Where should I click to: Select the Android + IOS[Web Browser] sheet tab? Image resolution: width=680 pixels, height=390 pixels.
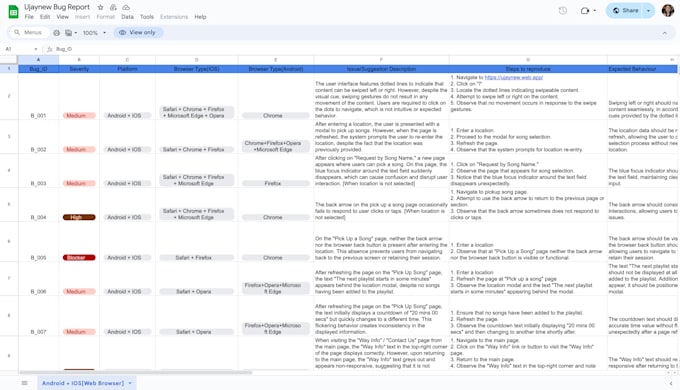tap(83, 383)
